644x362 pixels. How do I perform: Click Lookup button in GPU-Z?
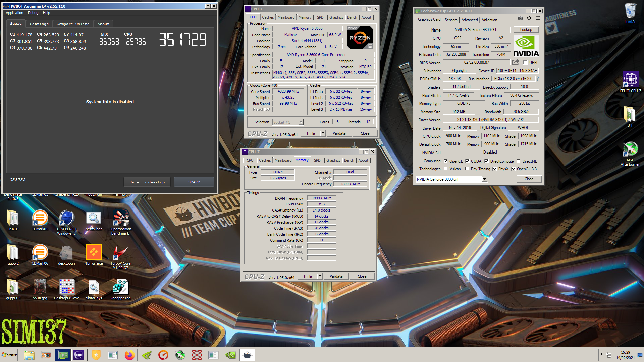(x=526, y=29)
